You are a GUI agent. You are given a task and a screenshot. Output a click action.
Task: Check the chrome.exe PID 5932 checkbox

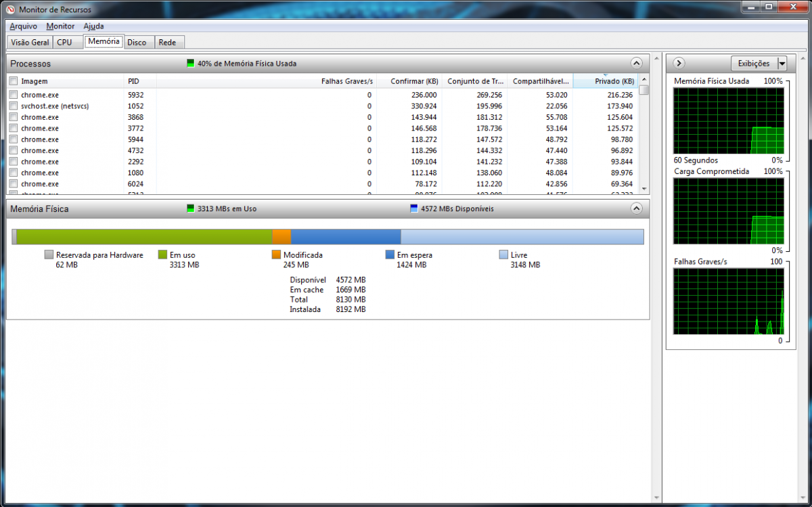(13, 95)
